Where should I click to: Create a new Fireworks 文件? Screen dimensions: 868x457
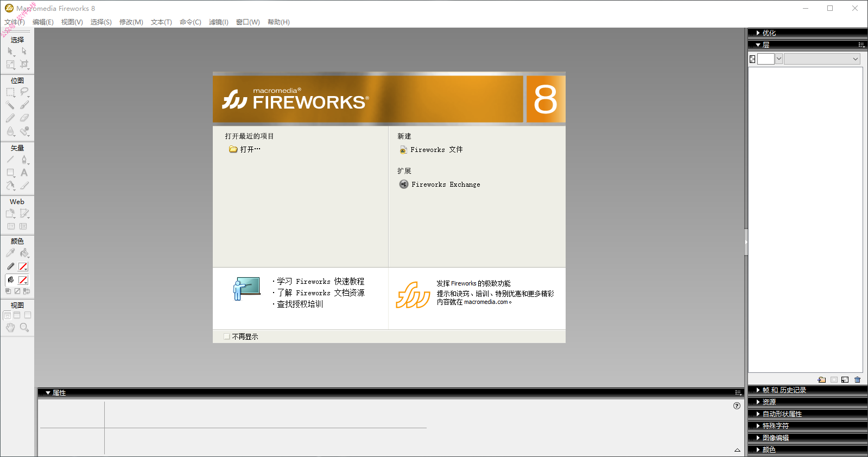coord(431,150)
